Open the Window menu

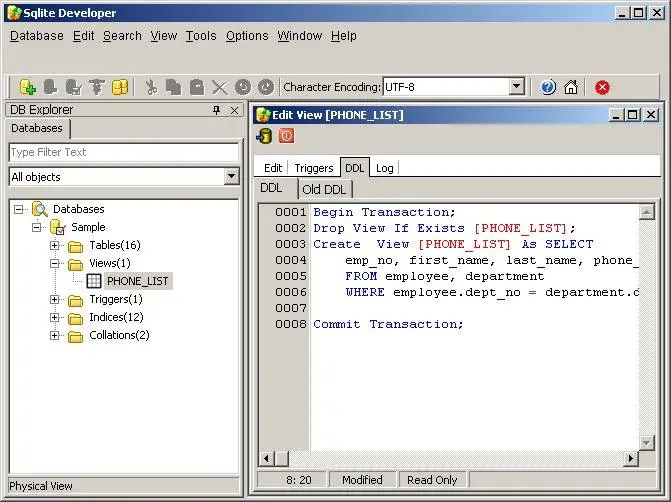pyautogui.click(x=300, y=36)
